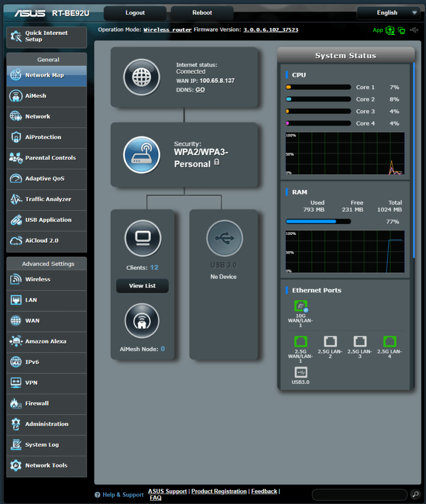426x504 pixels.
Task: Open the ASUS Support link
Action: [x=167, y=491]
